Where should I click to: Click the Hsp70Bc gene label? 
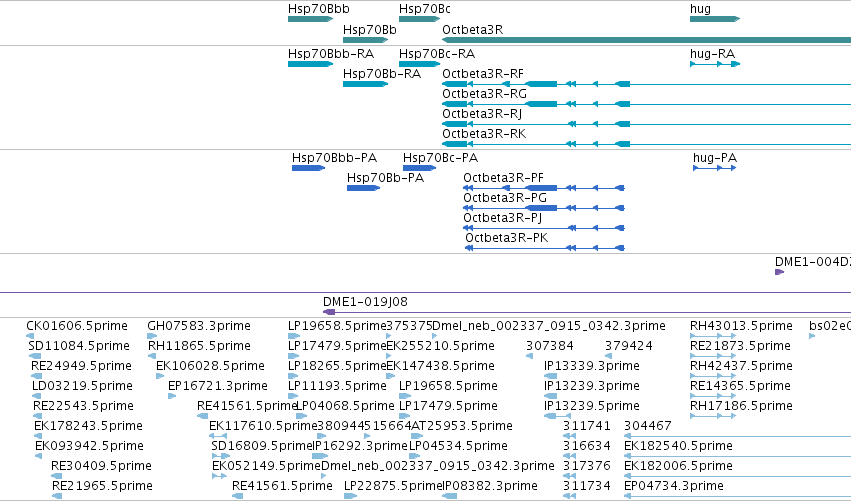(x=424, y=9)
